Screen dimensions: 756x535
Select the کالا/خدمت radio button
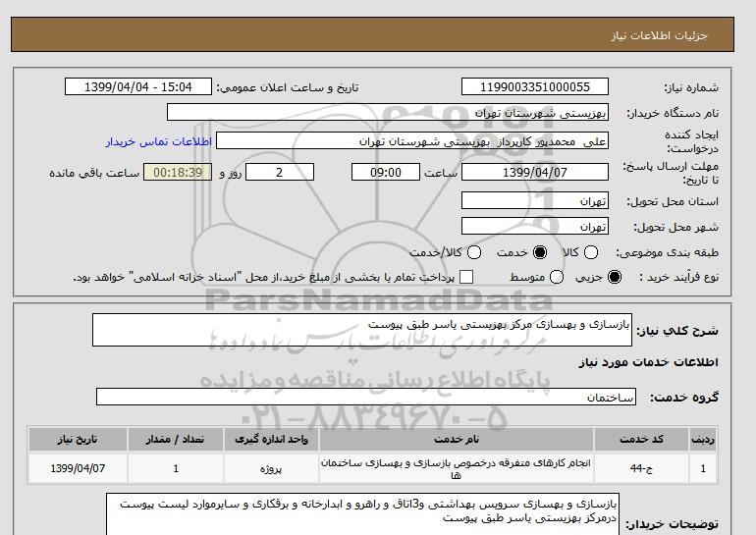coord(474,252)
